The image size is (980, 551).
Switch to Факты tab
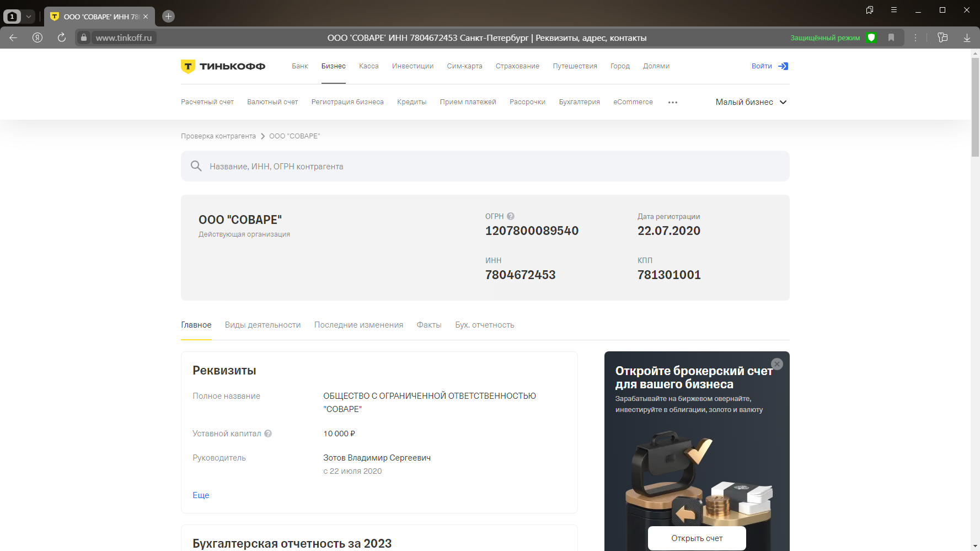[429, 325]
